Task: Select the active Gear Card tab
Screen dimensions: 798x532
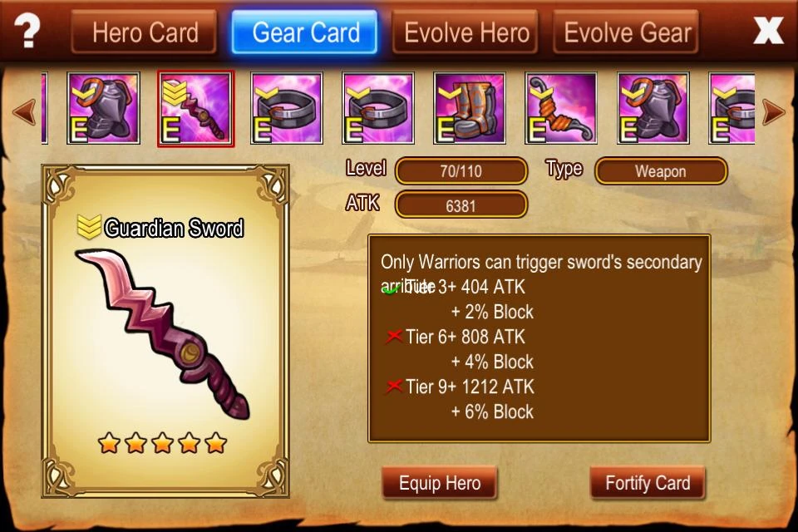Action: pos(304,32)
